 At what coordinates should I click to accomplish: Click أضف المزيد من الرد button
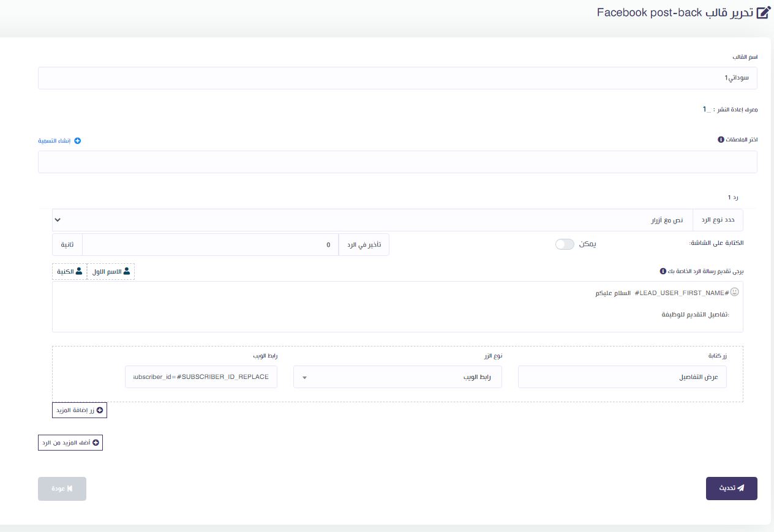coord(70,443)
